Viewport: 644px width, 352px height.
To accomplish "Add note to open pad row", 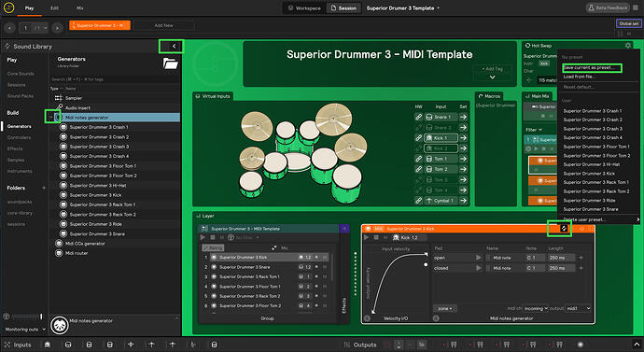I will click(581, 258).
